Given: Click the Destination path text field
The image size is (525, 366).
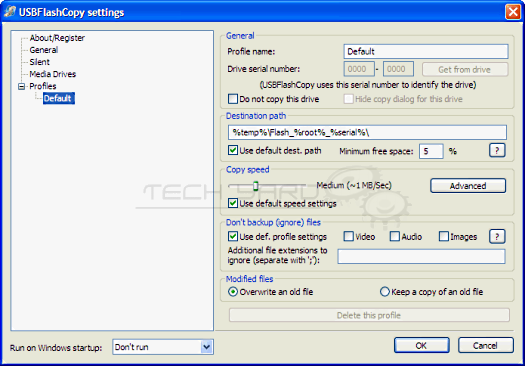Looking at the screenshot, I should [367, 133].
